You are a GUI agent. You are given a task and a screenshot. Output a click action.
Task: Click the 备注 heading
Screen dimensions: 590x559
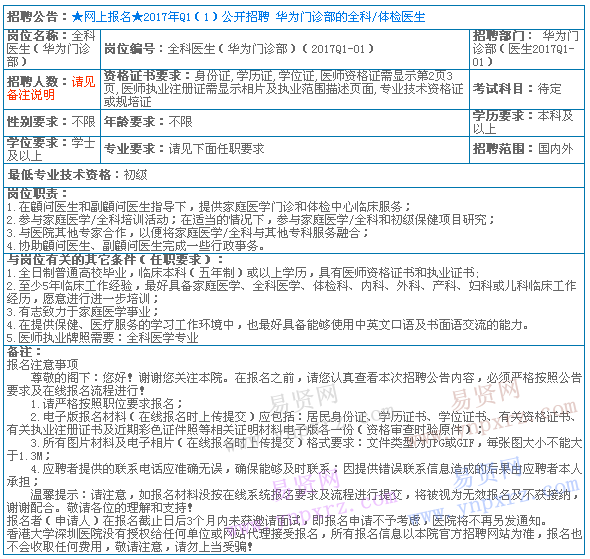tap(24, 352)
